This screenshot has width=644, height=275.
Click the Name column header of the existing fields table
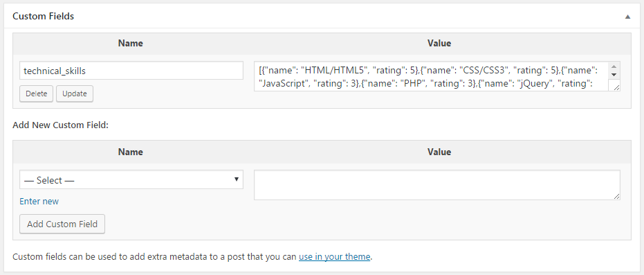pyautogui.click(x=131, y=43)
